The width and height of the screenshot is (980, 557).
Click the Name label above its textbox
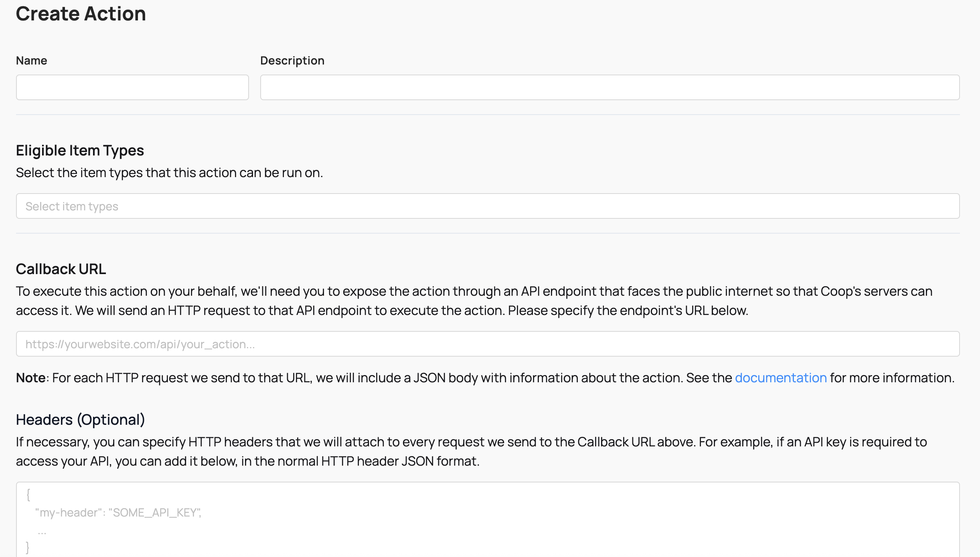click(x=31, y=60)
